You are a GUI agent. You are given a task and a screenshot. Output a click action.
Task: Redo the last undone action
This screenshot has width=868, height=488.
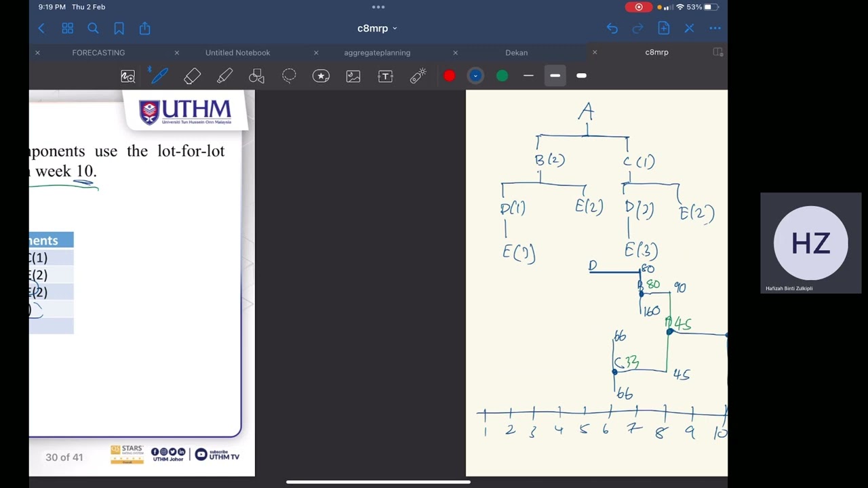pos(637,28)
